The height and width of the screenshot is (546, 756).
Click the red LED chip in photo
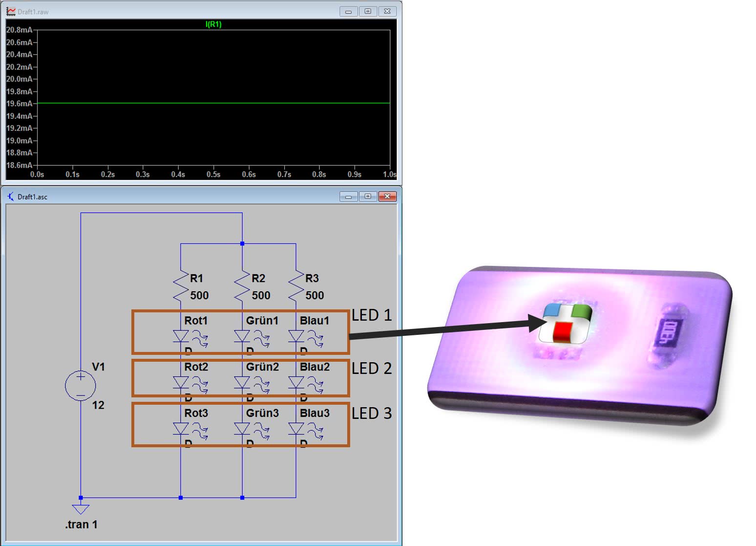pos(562,331)
